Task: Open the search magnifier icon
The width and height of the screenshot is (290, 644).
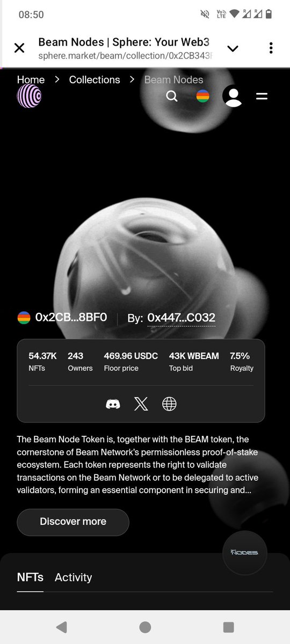Action: pos(172,96)
